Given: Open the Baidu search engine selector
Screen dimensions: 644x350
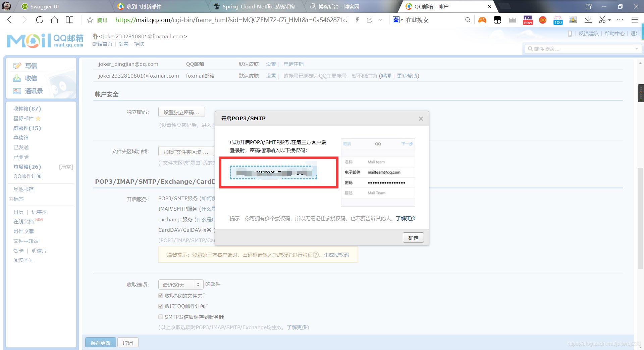Looking at the screenshot, I should point(397,20).
